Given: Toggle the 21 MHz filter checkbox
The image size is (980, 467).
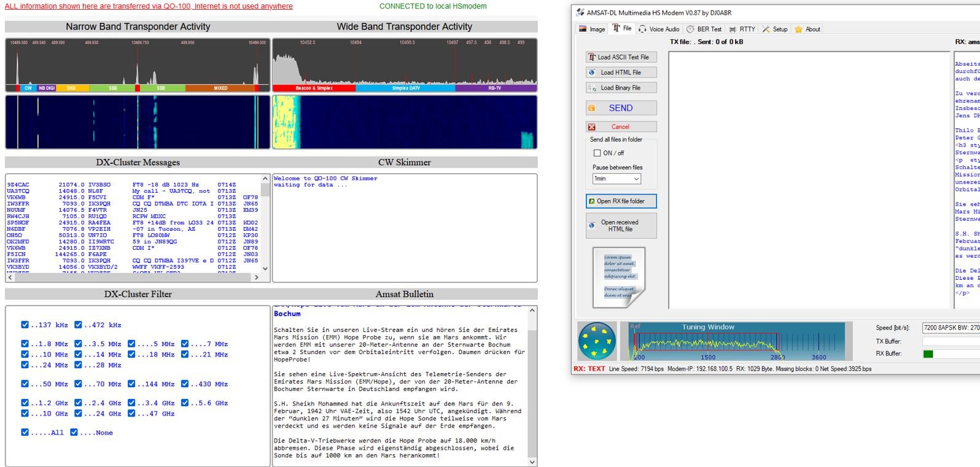Looking at the screenshot, I should point(185,354).
